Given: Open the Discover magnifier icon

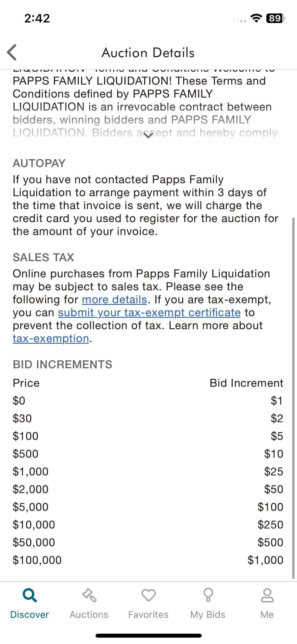Looking at the screenshot, I should click(x=30, y=595).
